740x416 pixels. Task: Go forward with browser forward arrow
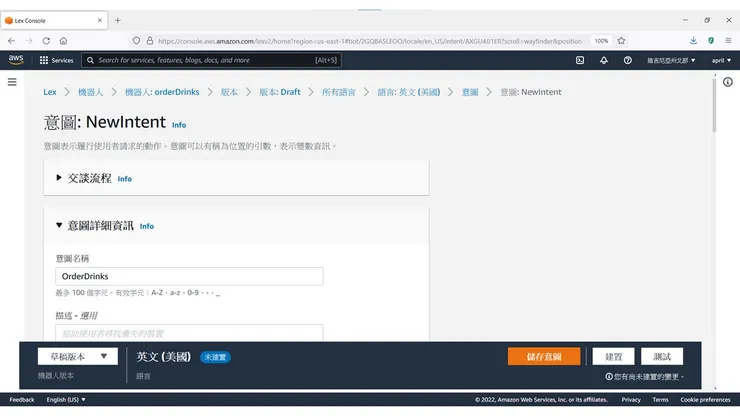[x=29, y=41]
